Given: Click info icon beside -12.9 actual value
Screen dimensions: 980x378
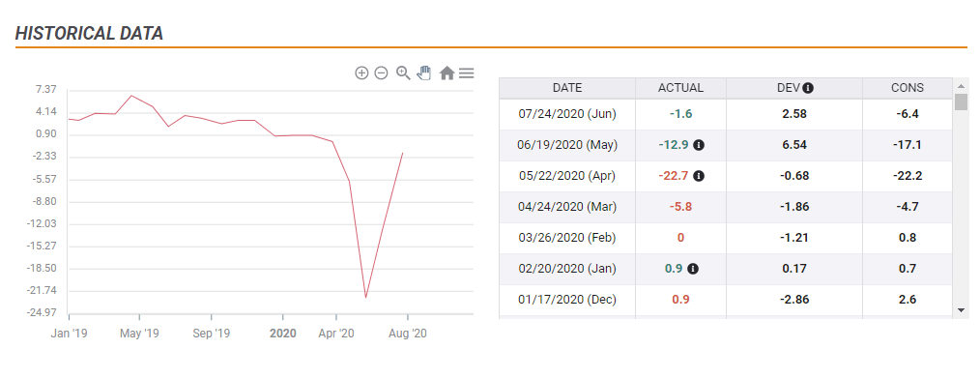Looking at the screenshot, I should [699, 145].
